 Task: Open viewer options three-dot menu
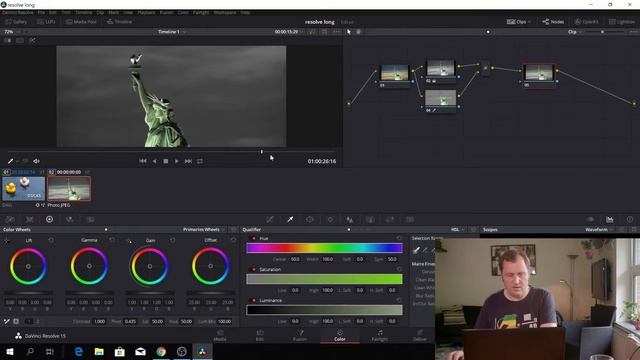(x=336, y=32)
